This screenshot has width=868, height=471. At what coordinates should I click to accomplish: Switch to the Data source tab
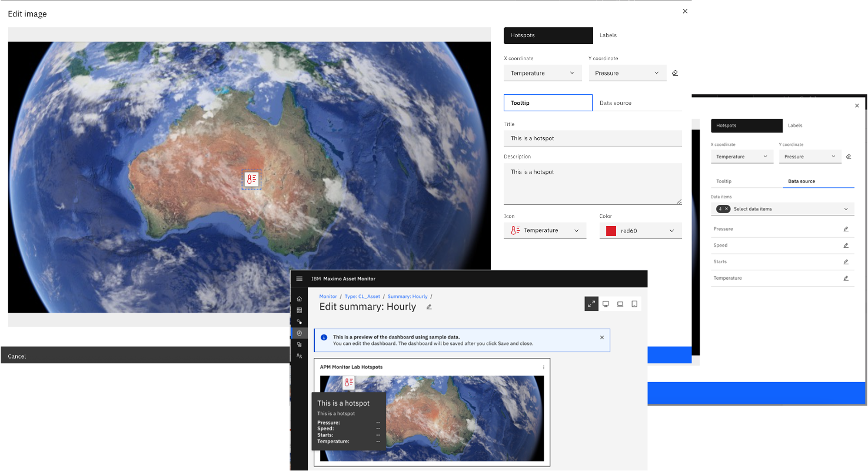(x=615, y=102)
